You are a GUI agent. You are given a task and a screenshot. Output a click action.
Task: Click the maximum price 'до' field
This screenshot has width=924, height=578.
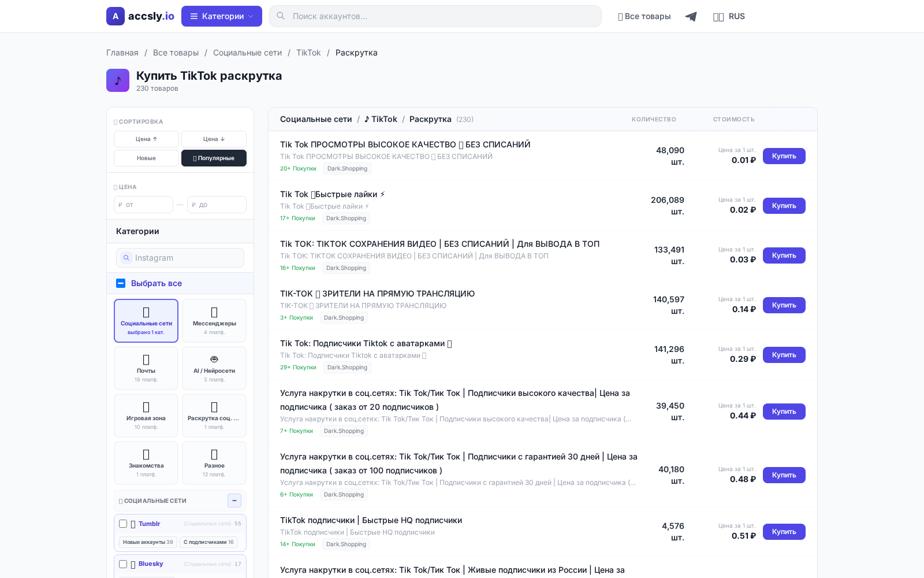217,205
